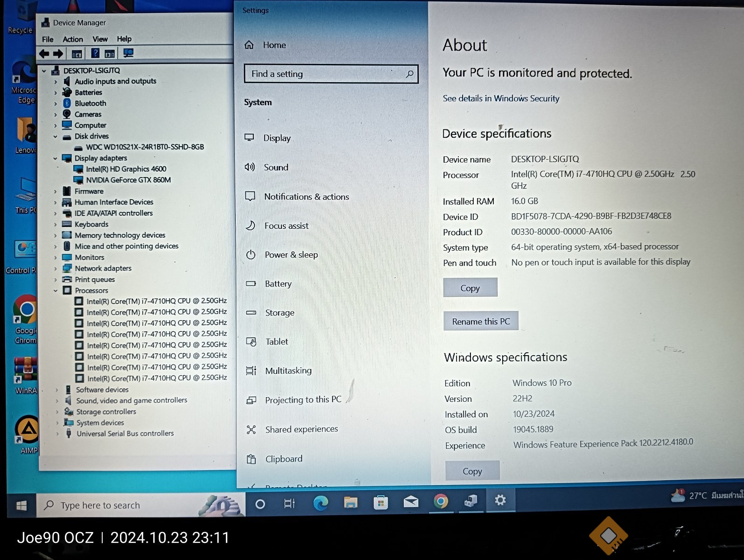Open Projecting to this PC settings

303,400
